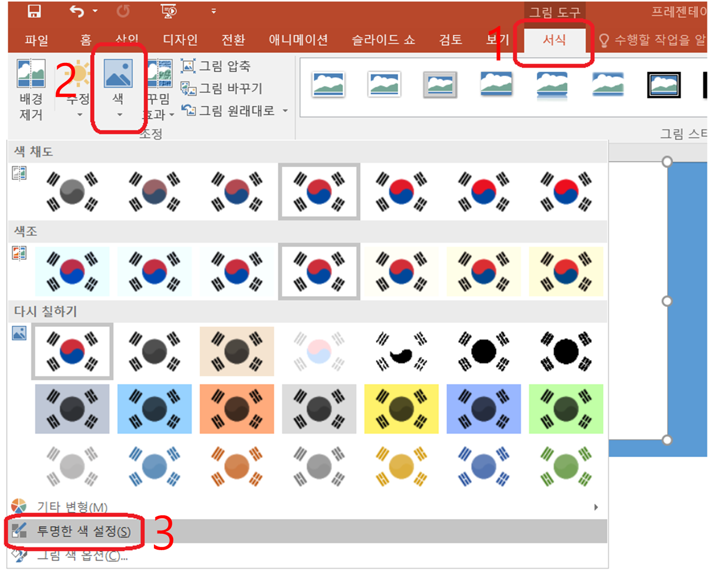Open the customize quick access toolbar arrow

point(214,11)
